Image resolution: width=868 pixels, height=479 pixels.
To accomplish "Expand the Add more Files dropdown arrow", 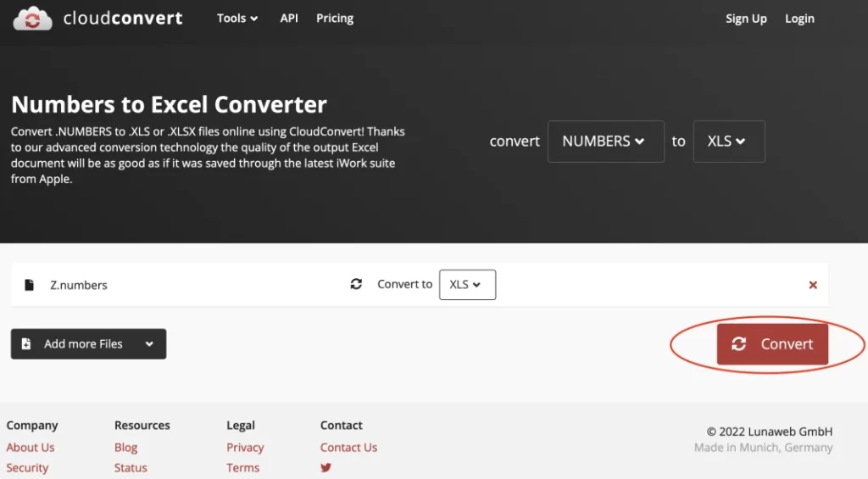I will click(x=149, y=344).
